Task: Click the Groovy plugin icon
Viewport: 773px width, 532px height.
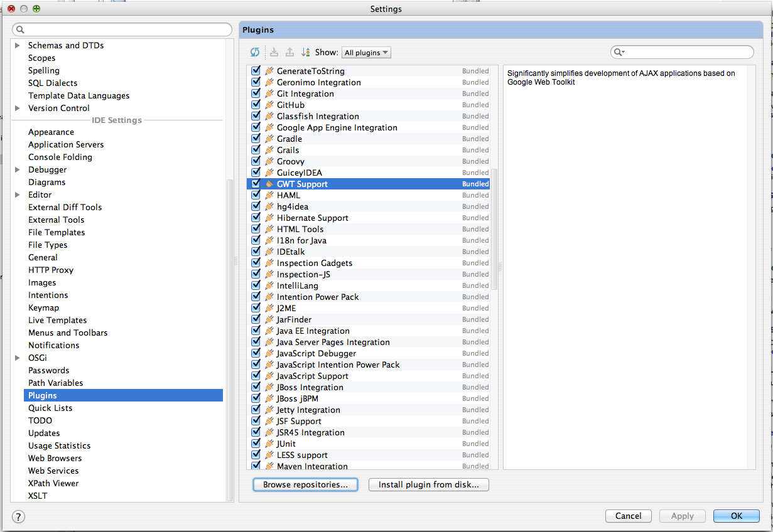Action: pyautogui.click(x=269, y=161)
